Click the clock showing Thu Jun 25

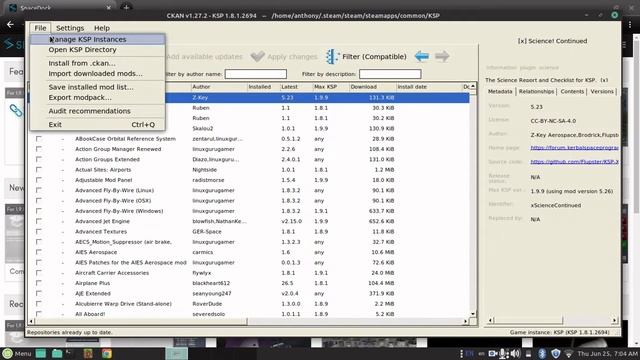click(607, 353)
